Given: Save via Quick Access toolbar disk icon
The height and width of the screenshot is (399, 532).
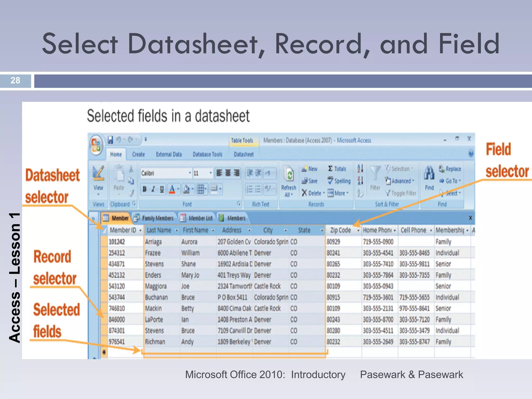Looking at the screenshot, I should point(110,140).
